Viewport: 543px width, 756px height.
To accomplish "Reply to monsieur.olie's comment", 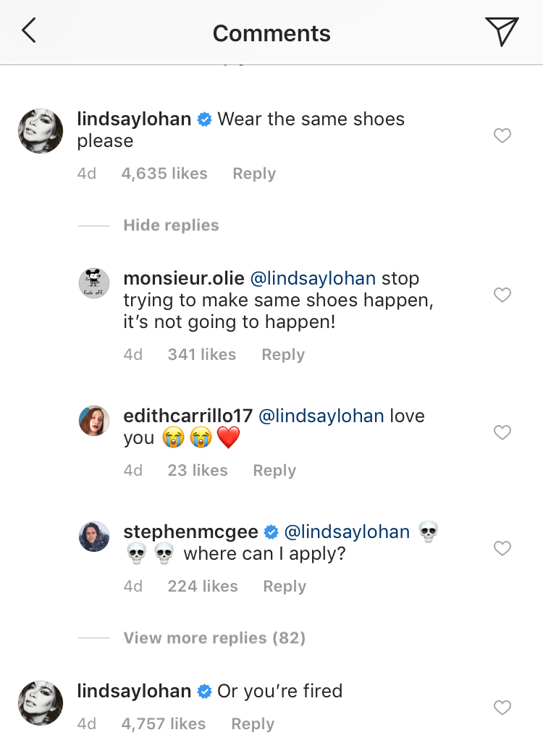I will [283, 355].
